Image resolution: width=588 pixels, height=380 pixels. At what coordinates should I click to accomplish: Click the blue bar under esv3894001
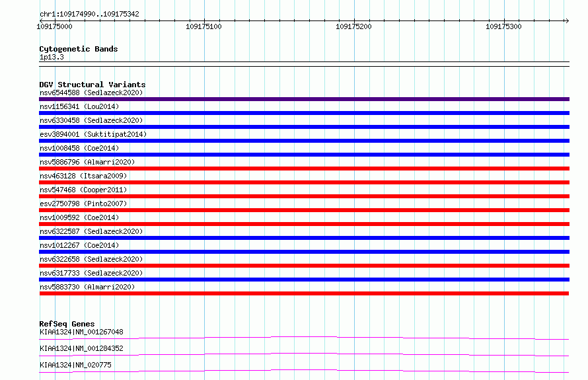click(x=304, y=141)
